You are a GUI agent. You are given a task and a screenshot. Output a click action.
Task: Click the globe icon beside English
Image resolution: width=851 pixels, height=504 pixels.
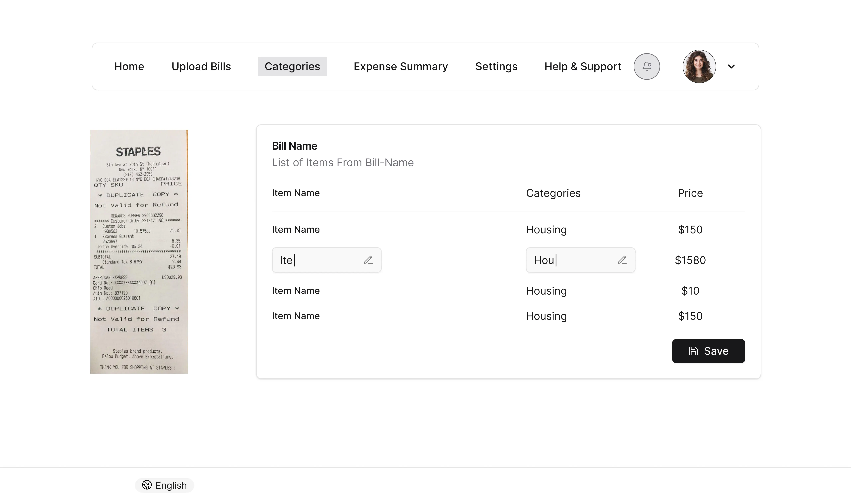[147, 485]
